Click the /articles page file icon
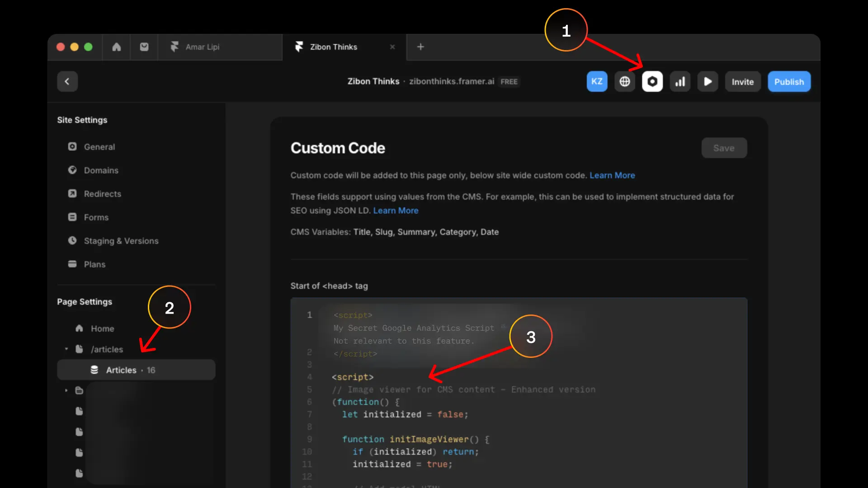Image resolution: width=868 pixels, height=488 pixels. coord(79,349)
